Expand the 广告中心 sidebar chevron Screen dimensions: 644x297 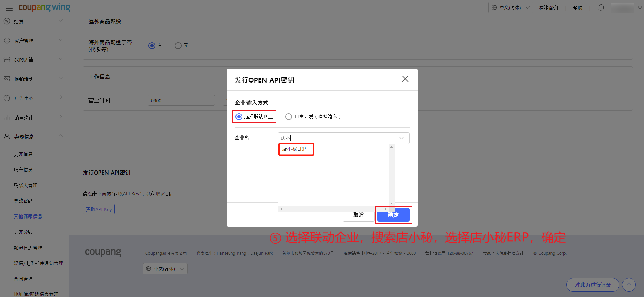coord(61,98)
